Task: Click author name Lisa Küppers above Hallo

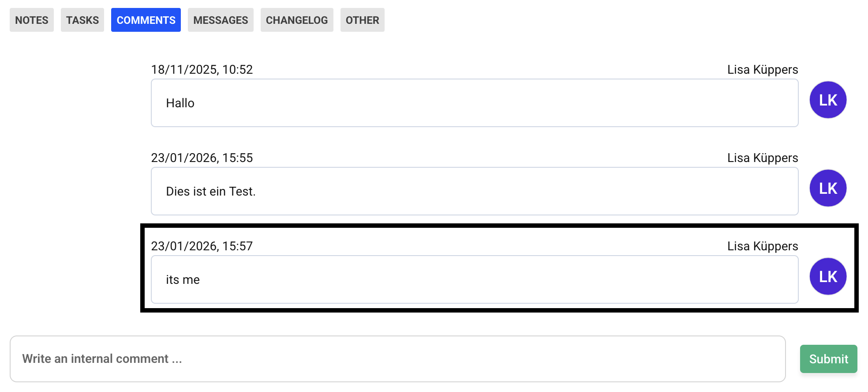Action: [763, 69]
